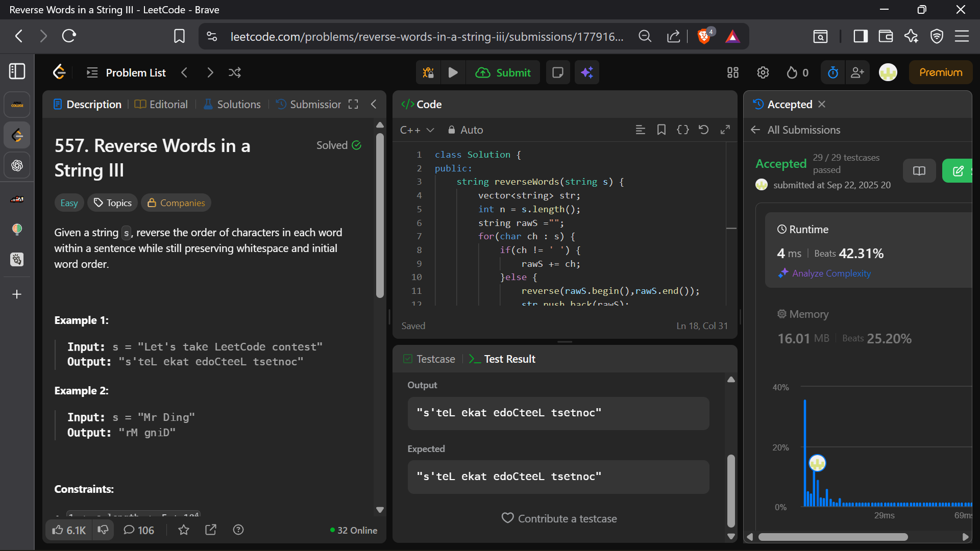Reset code with the undo arrow icon
Viewport: 980px width, 551px height.
point(703,130)
